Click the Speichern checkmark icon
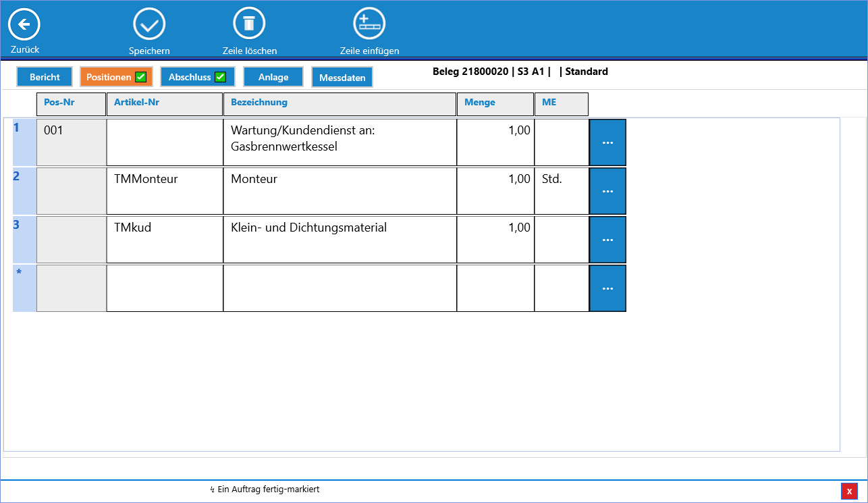The height and width of the screenshot is (503, 868). click(x=149, y=26)
